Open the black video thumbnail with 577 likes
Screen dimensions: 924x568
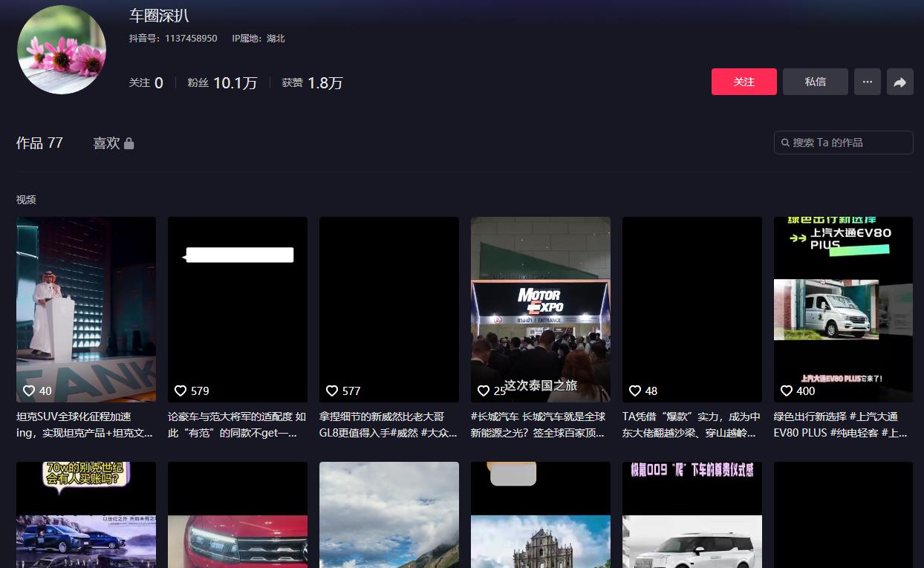pos(389,310)
